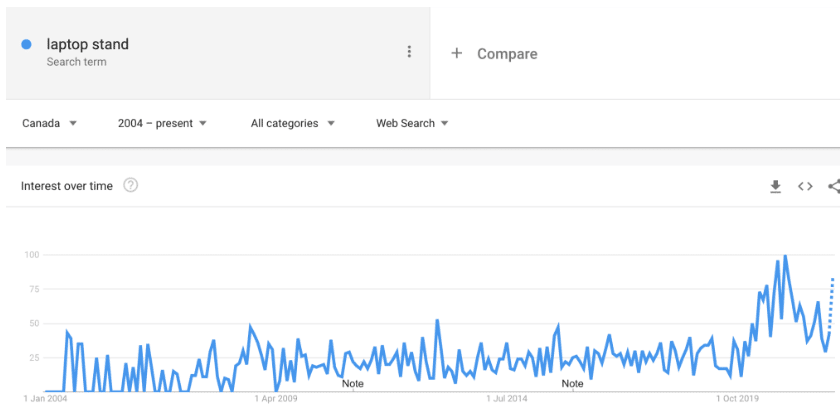Click the 1 Oct 2019 axis label
The width and height of the screenshot is (840, 416).
738,398
